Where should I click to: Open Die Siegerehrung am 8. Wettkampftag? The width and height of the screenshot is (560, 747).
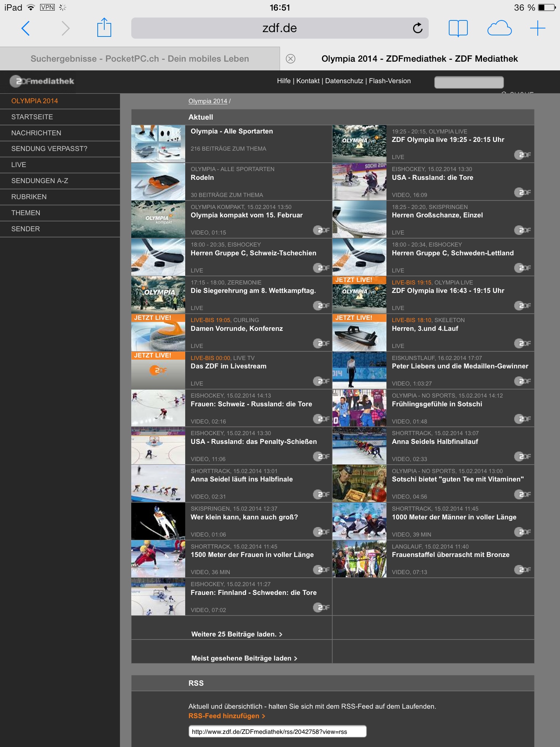click(x=253, y=291)
